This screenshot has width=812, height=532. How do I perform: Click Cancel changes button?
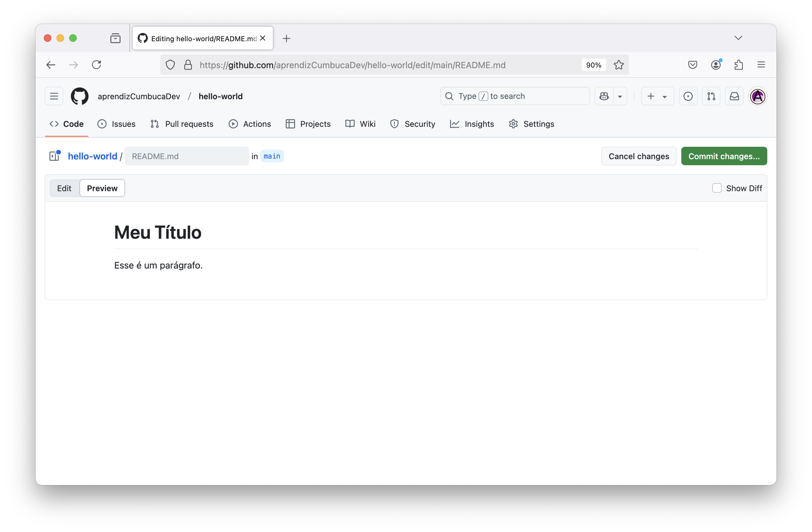click(639, 156)
